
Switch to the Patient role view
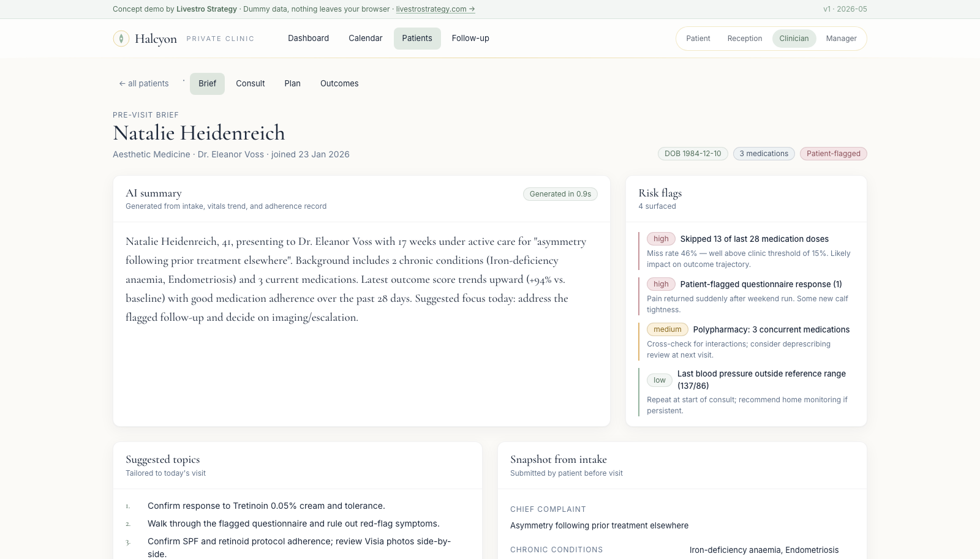pos(698,39)
